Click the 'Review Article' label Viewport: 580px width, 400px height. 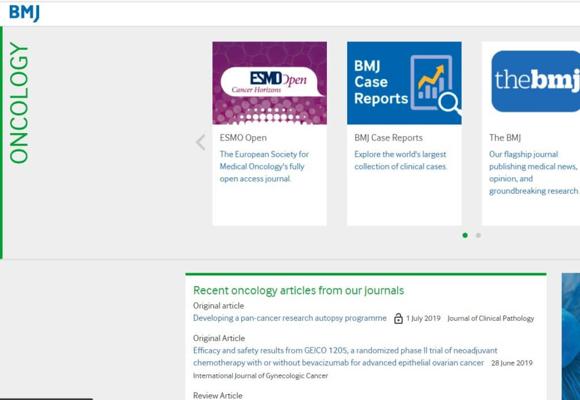[x=218, y=395]
